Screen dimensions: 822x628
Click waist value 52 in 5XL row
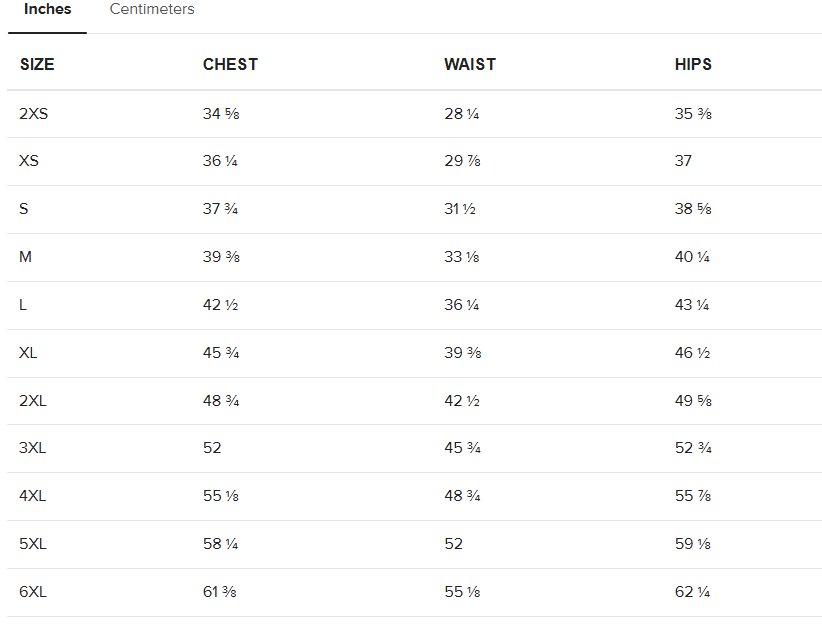pos(453,544)
